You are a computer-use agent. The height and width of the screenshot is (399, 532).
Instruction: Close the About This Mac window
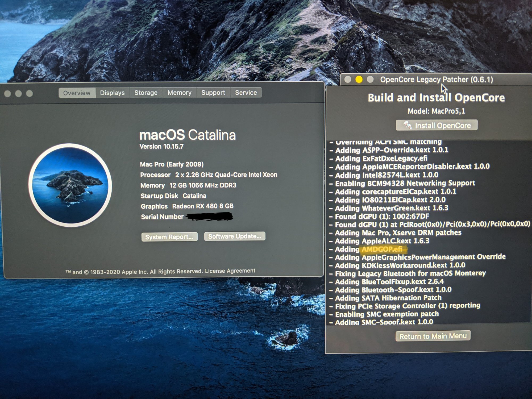[7, 94]
